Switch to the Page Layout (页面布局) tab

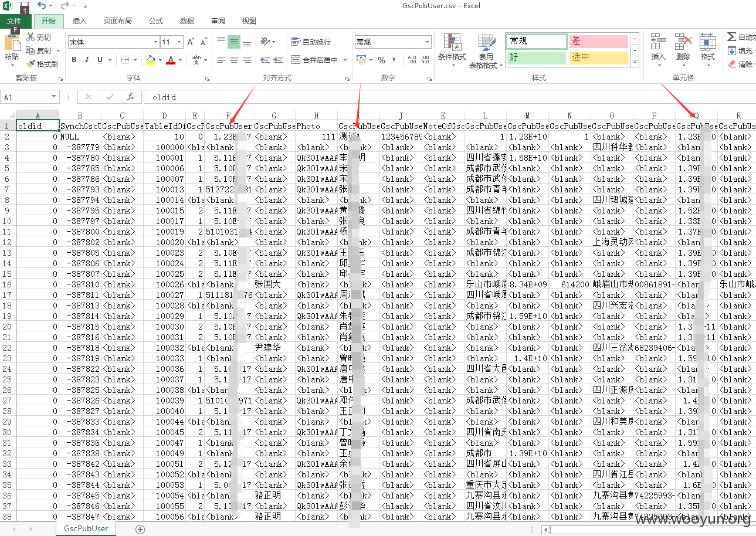(x=117, y=21)
